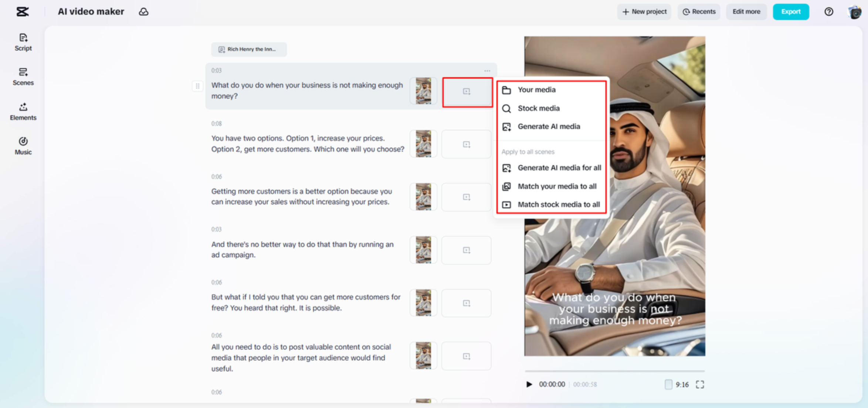Open three-dot options on first scene
The height and width of the screenshot is (408, 868).
tap(487, 71)
